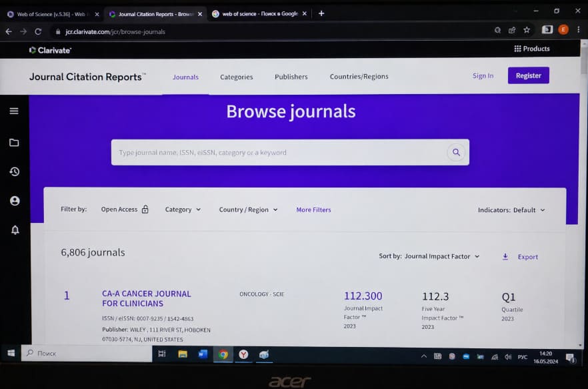Open Indicators: Default dropdown
The image size is (588, 389).
coord(511,210)
